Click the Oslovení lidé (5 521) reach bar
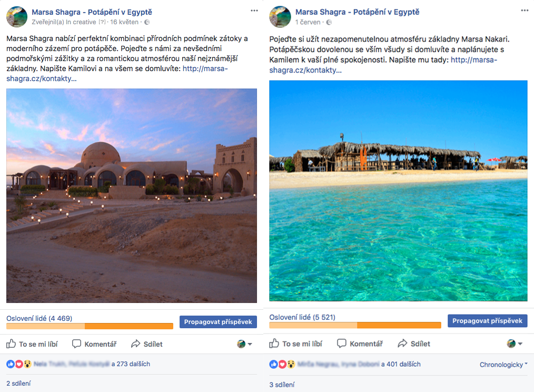The width and height of the screenshot is (534, 392). [355, 325]
